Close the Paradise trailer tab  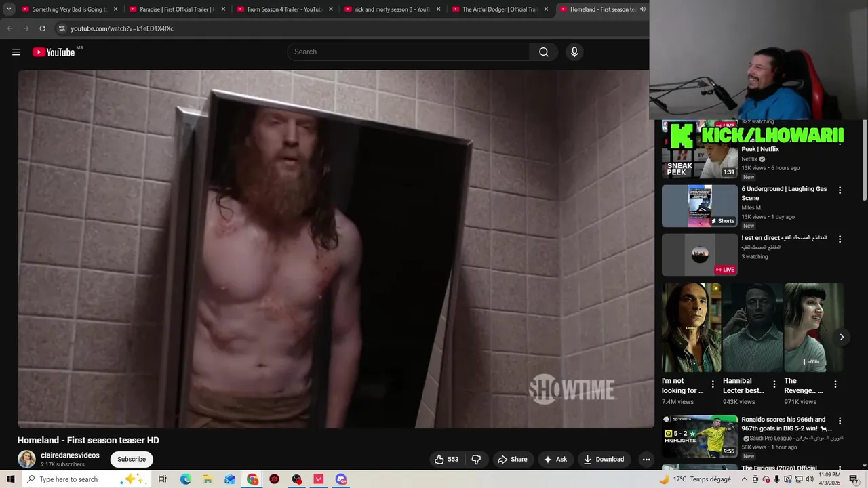point(223,9)
